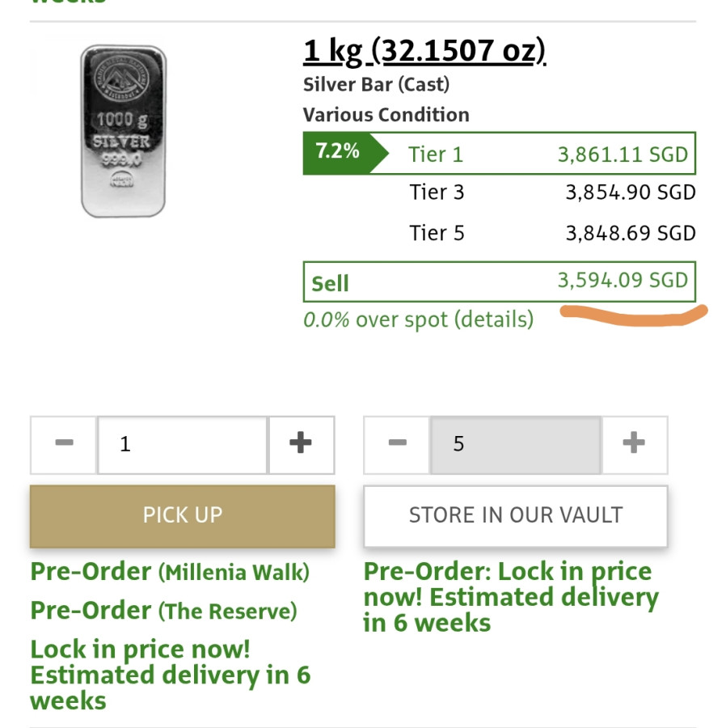Focus the vault quantity field showing 5
Screen dimensions: 726x728
tap(516, 444)
